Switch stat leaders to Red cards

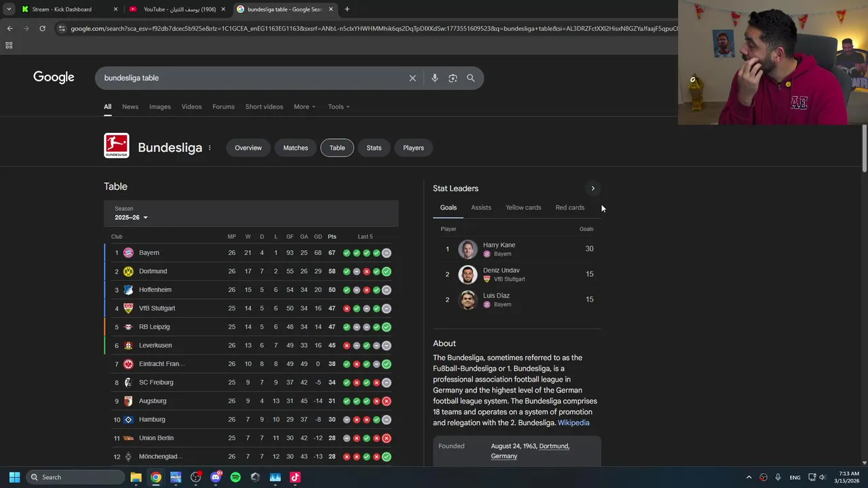[570, 207]
